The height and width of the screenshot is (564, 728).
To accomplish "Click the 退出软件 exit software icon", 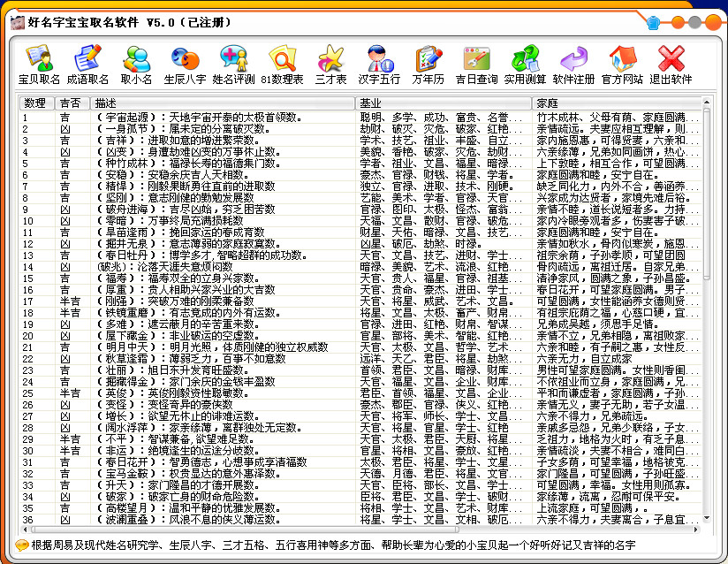I will click(x=671, y=64).
